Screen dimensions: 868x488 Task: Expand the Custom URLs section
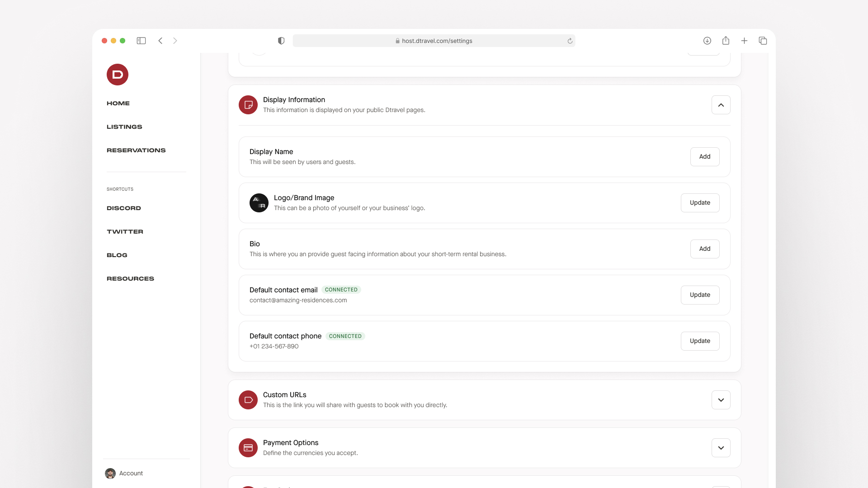(721, 400)
